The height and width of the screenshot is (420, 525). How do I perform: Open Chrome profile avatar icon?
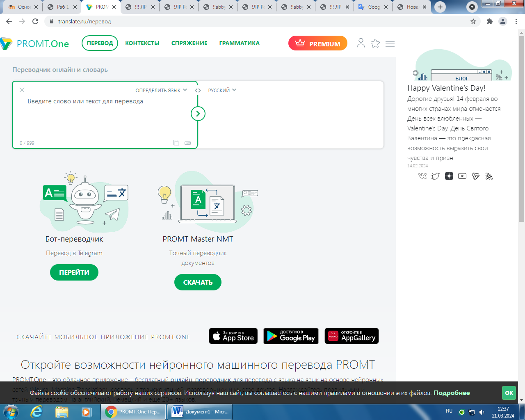coord(503,21)
